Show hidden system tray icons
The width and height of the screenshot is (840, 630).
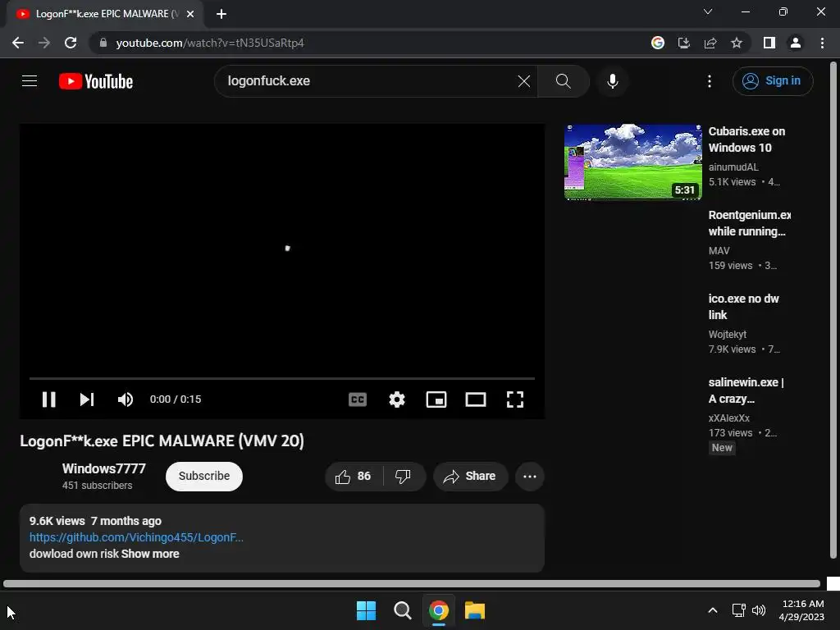(x=713, y=610)
